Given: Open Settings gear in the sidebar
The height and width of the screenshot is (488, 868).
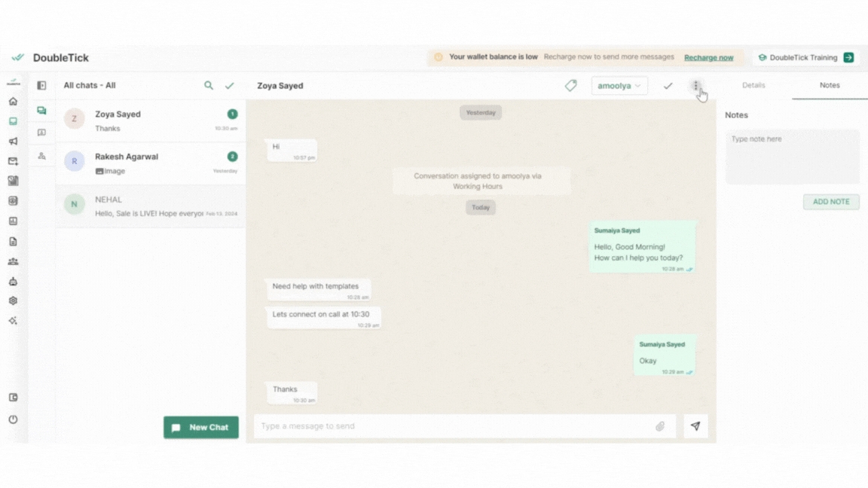Looking at the screenshot, I should tap(13, 300).
